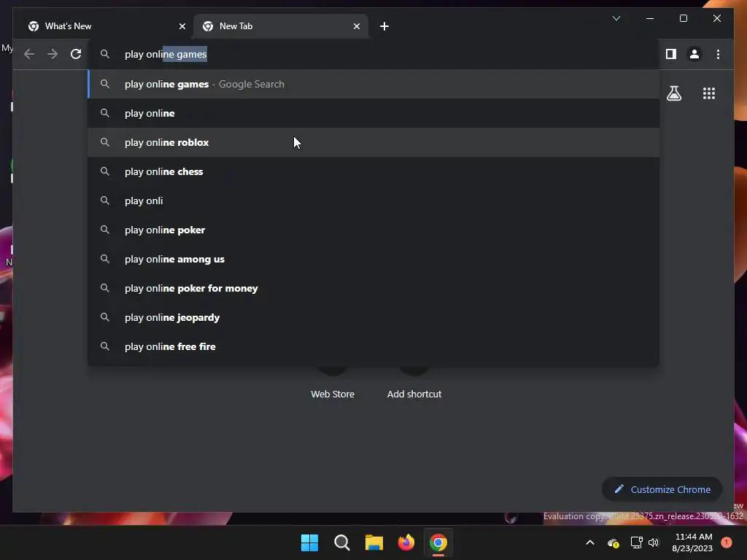Open the volume speaker tray icon
Image resolution: width=747 pixels, height=560 pixels.
654,542
